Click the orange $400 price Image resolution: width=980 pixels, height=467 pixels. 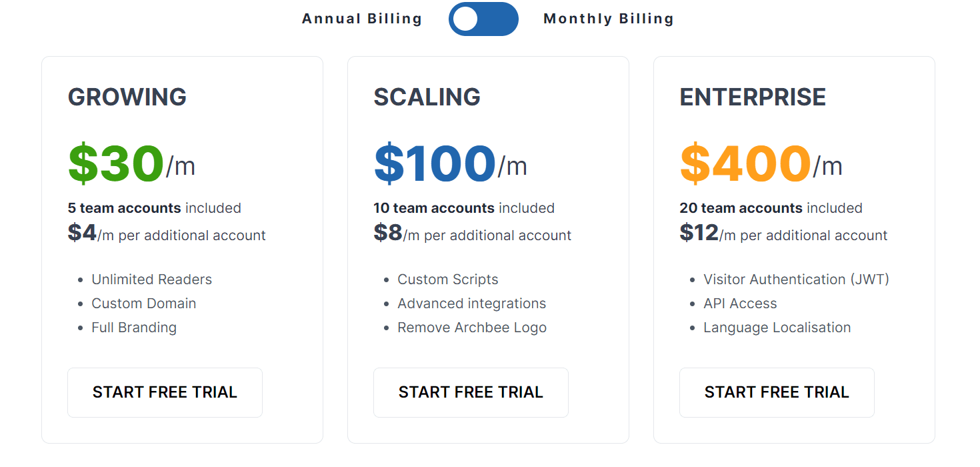(745, 164)
